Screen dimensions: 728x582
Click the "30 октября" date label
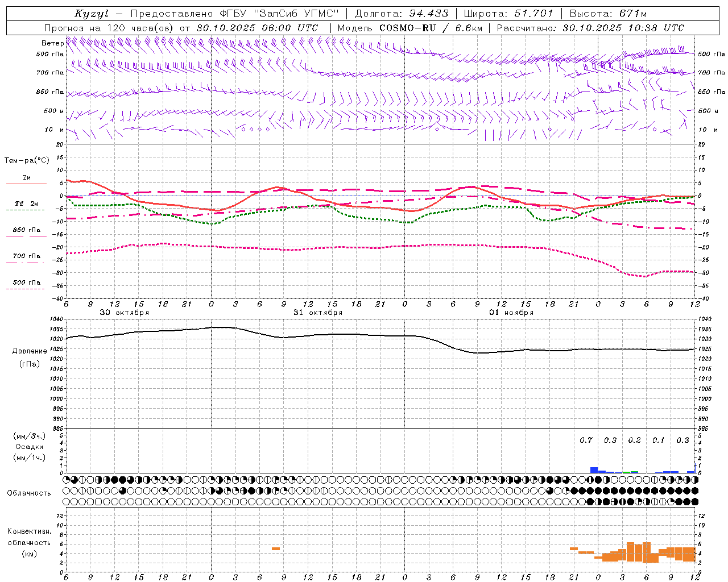click(x=125, y=313)
